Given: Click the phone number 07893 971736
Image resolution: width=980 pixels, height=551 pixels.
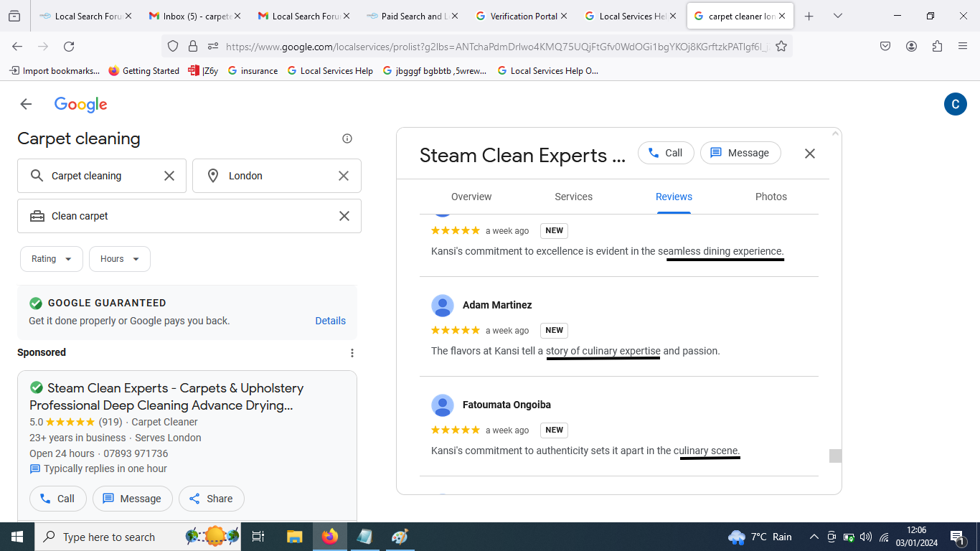Looking at the screenshot, I should [136, 453].
